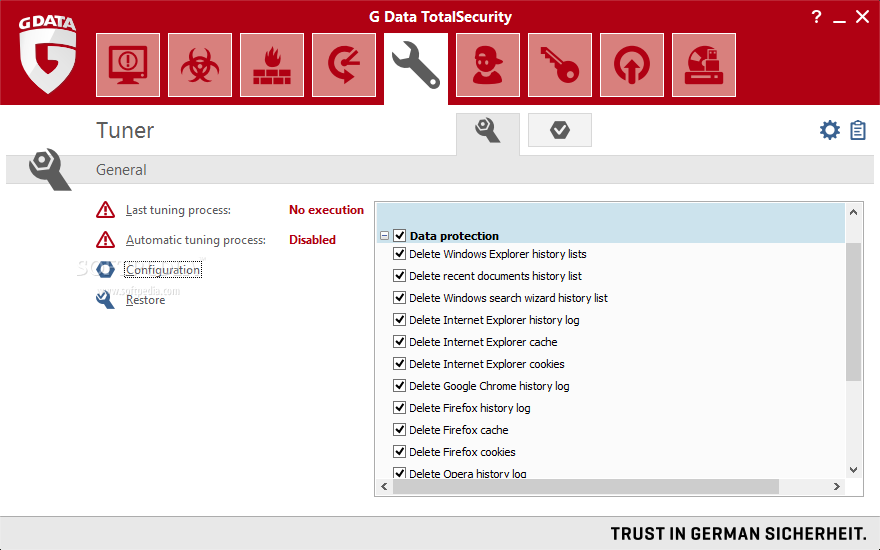Uncheck Delete Internet Explorer cache
The width and height of the screenshot is (880, 550).
(x=400, y=341)
